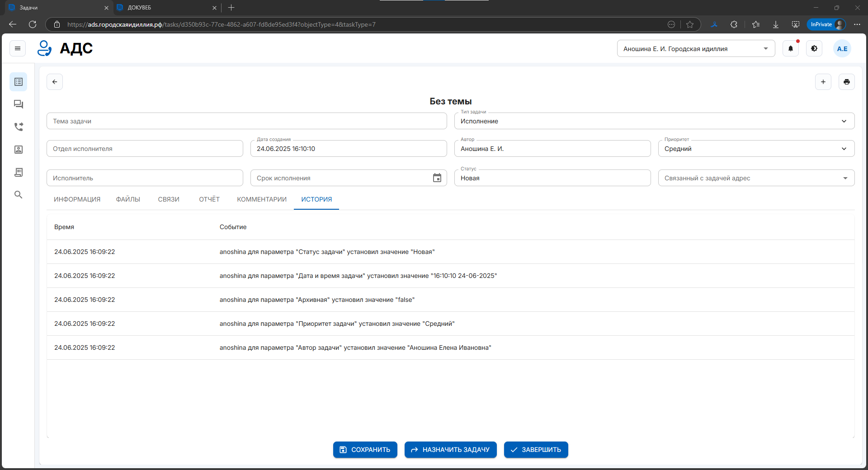Viewport: 868px width, 470px height.
Task: Open browser extensions puzzle icon
Action: tap(734, 24)
